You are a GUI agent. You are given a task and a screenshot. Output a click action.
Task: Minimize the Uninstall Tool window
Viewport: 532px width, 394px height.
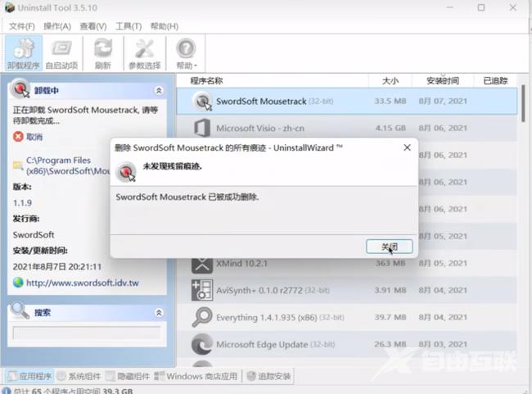pyautogui.click(x=450, y=7)
